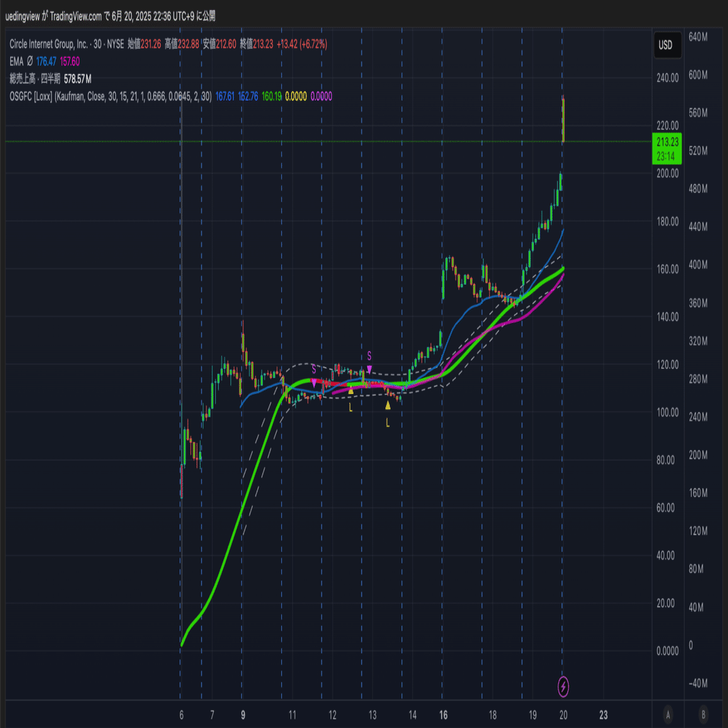Click the 0.0000 price axis label
The width and height of the screenshot is (728, 728).
coord(667,651)
